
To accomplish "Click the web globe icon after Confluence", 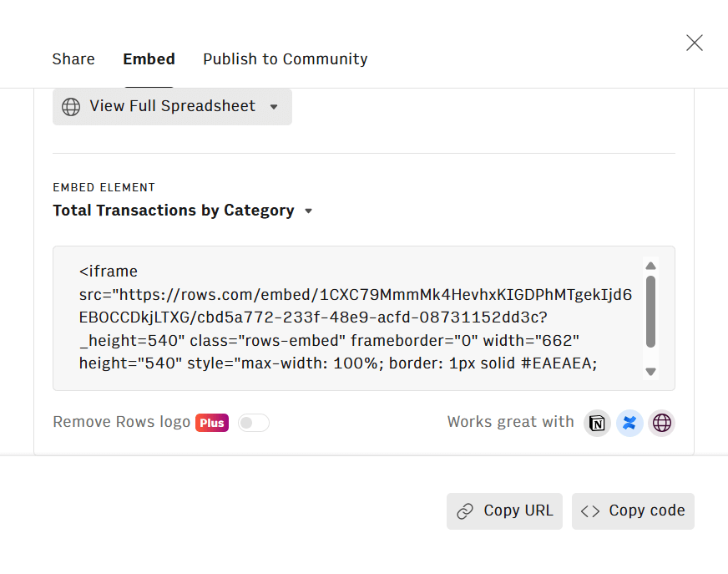I will [661, 423].
